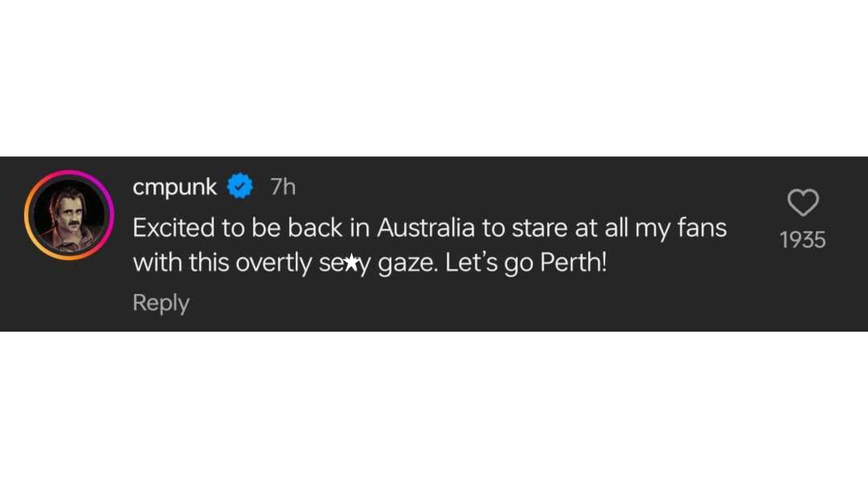Click the white area above the comment

[x=434, y=77]
